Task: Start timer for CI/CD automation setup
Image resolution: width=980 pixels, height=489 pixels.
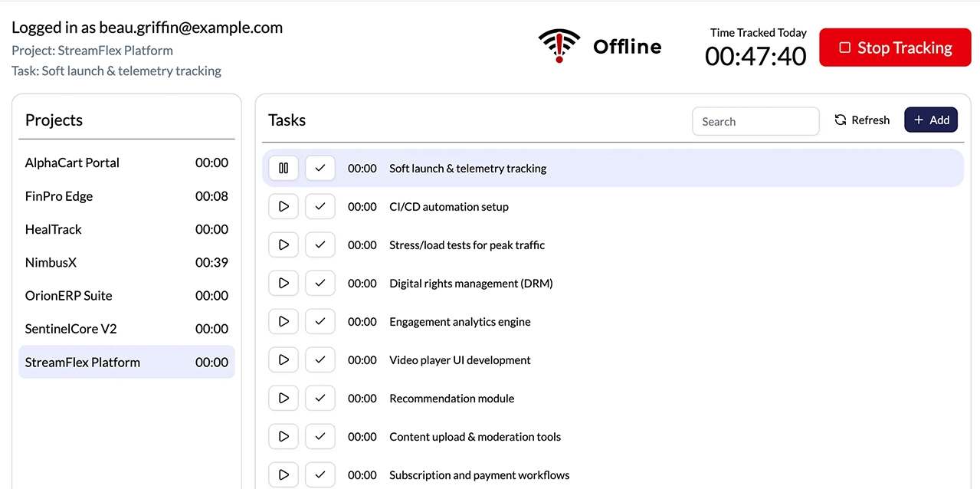Action: pos(283,206)
